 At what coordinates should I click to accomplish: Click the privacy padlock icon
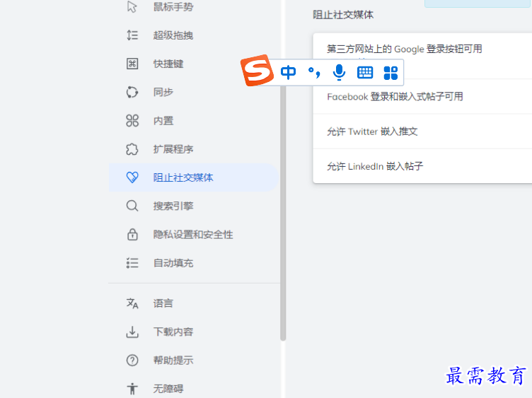click(x=132, y=234)
